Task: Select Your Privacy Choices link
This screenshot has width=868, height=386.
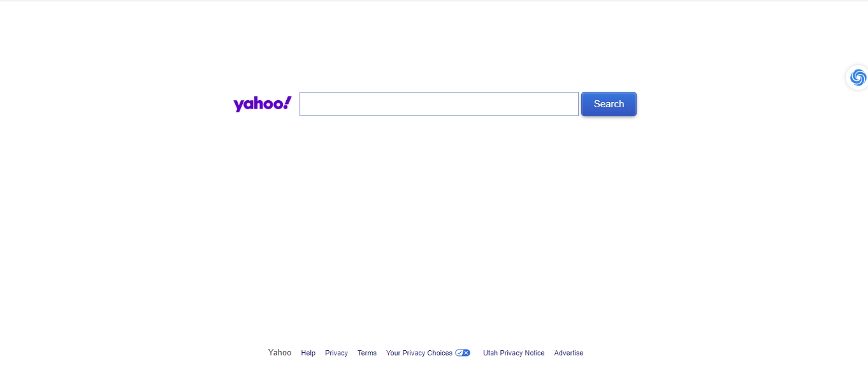Action: [x=419, y=353]
